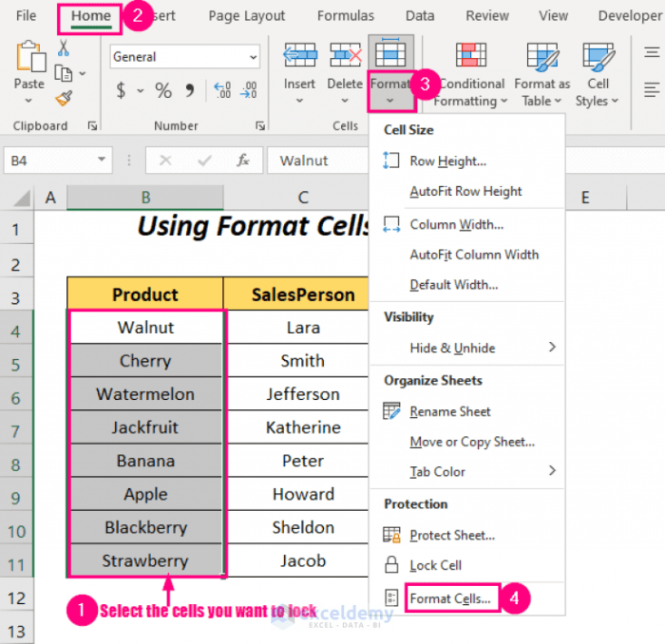Choose Row Height from the menu
Screen dimensions: 665x644
click(467, 161)
